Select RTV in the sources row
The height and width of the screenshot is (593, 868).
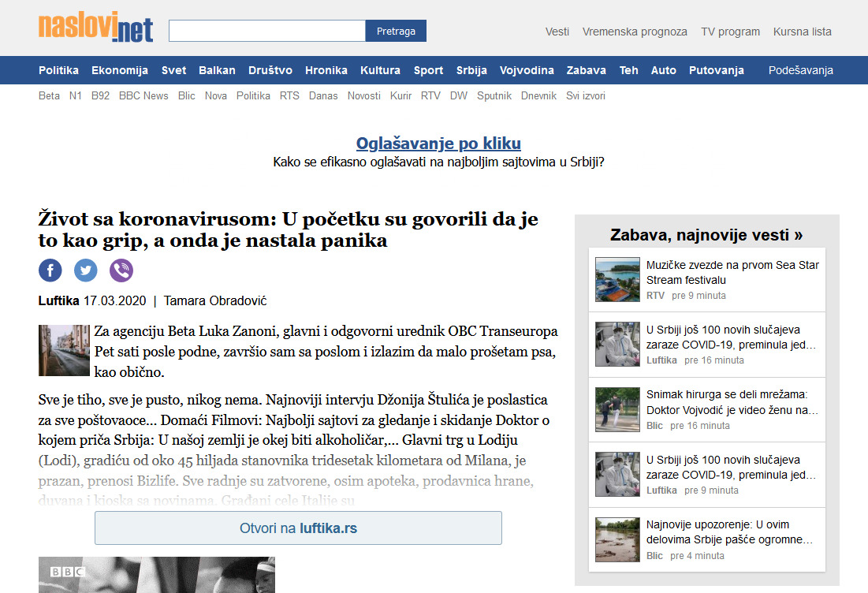coord(430,95)
